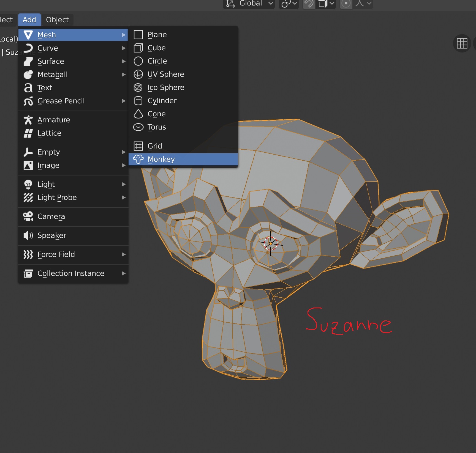Open the Force Field submenu

(73, 254)
